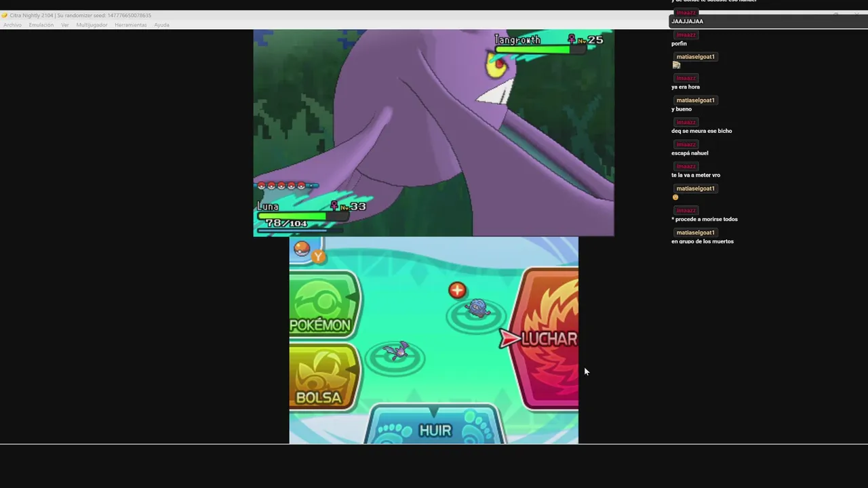Open the Ver menu

[65, 25]
